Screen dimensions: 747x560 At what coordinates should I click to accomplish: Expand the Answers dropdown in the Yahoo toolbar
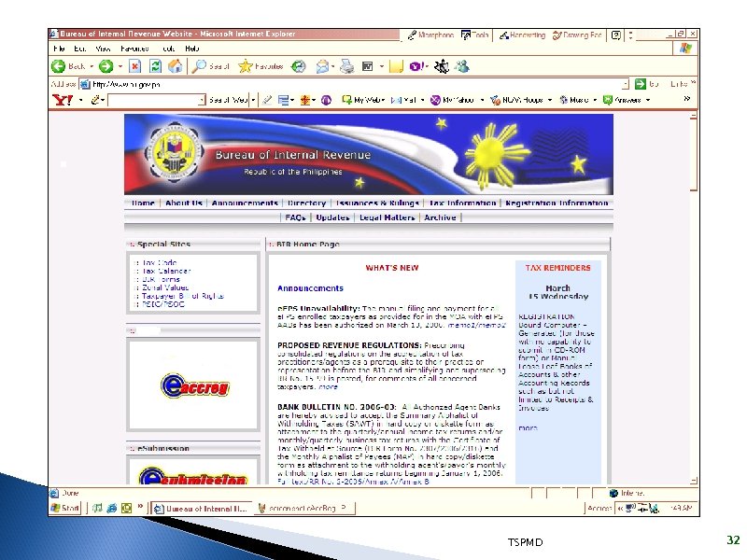point(647,100)
